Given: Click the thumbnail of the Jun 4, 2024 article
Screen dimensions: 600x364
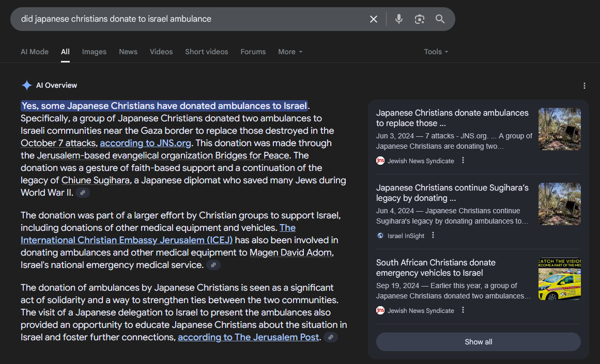Looking at the screenshot, I should (x=560, y=204).
